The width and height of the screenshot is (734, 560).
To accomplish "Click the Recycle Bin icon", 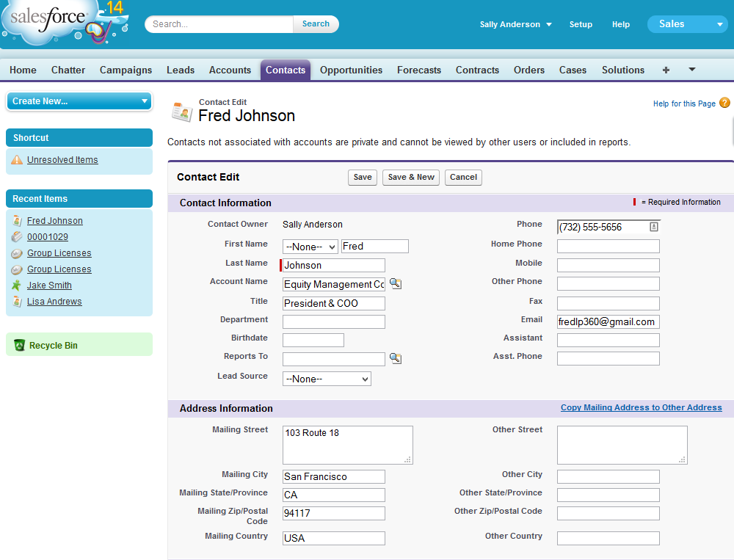I will 19,345.
